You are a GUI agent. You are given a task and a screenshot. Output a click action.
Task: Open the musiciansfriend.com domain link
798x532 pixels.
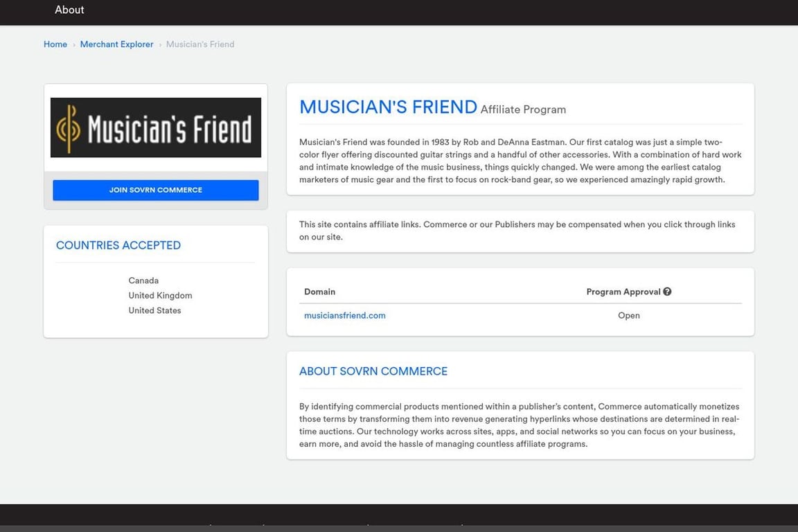pyautogui.click(x=344, y=316)
